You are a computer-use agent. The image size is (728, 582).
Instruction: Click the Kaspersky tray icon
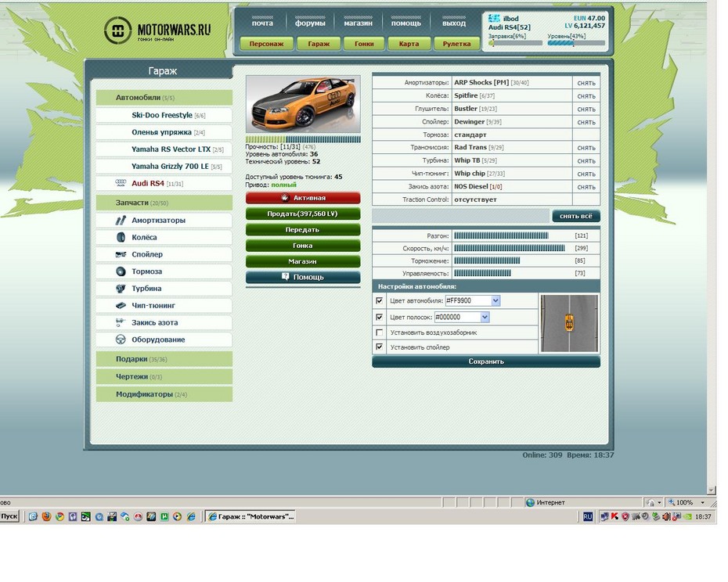click(x=614, y=516)
